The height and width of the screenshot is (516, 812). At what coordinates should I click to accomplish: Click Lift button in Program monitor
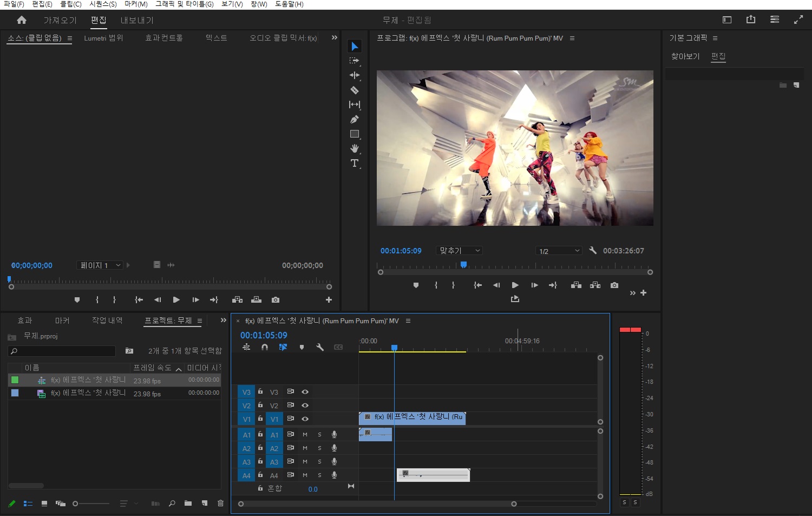coord(576,285)
